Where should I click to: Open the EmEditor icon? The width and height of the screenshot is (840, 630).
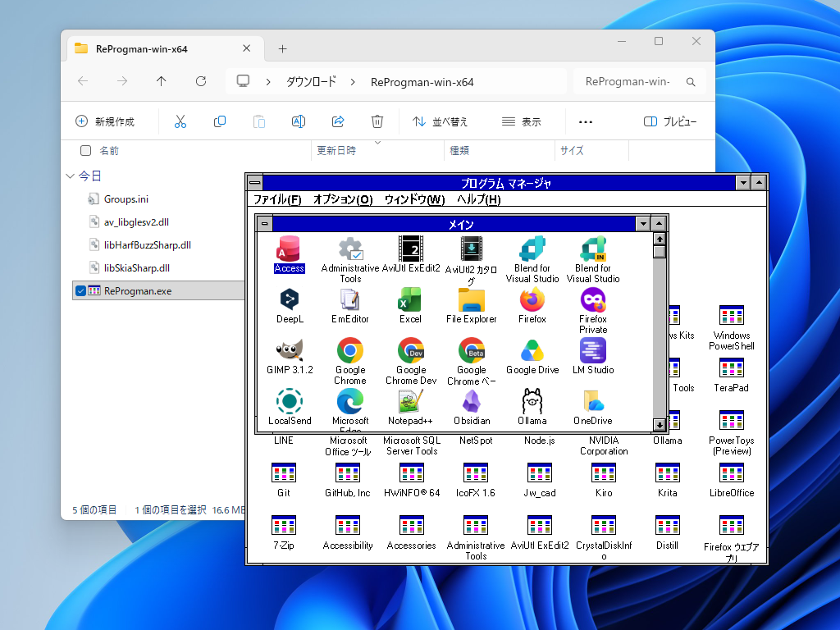350,306
